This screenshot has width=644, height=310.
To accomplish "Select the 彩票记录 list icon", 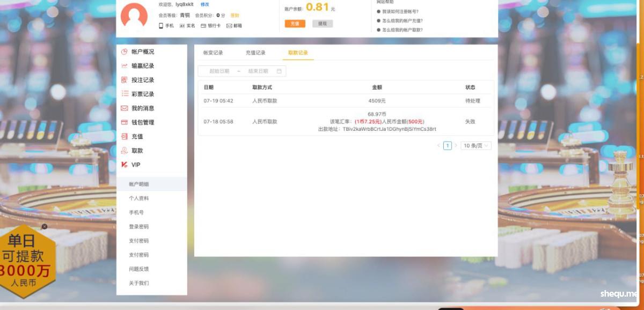I will coord(125,94).
